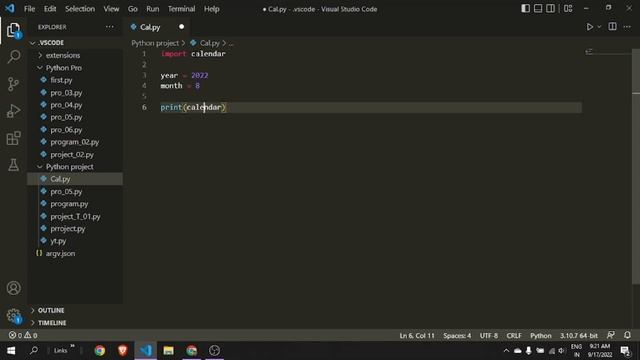Open the Run and Debug view
This screenshot has width=640, height=360.
[13, 111]
